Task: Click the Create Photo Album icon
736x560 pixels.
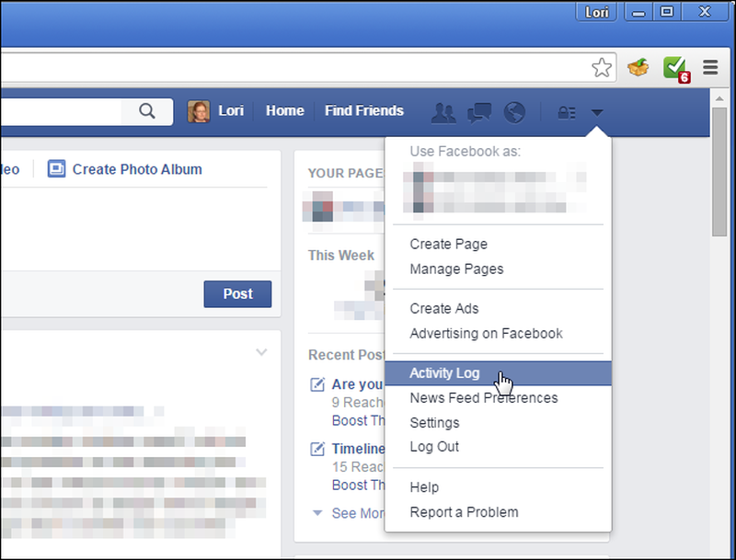Action: tap(56, 169)
